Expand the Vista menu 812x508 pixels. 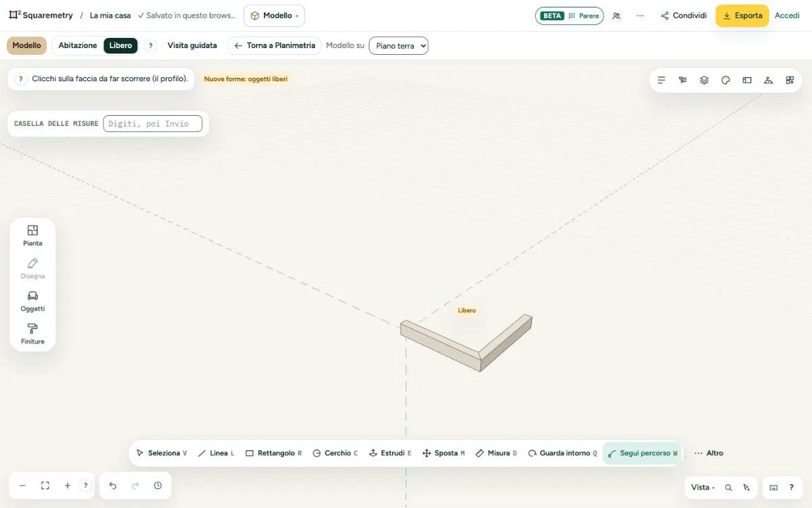coord(703,488)
